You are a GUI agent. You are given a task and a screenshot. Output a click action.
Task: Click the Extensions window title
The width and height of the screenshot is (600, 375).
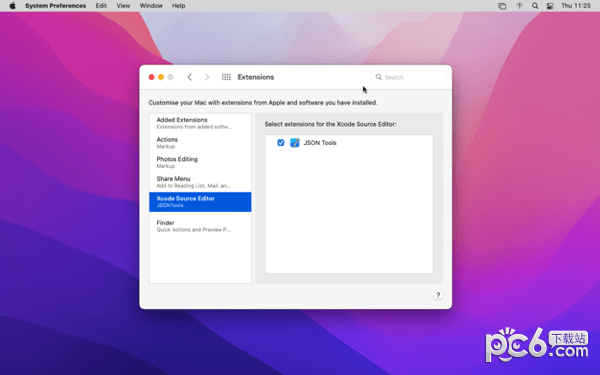256,77
